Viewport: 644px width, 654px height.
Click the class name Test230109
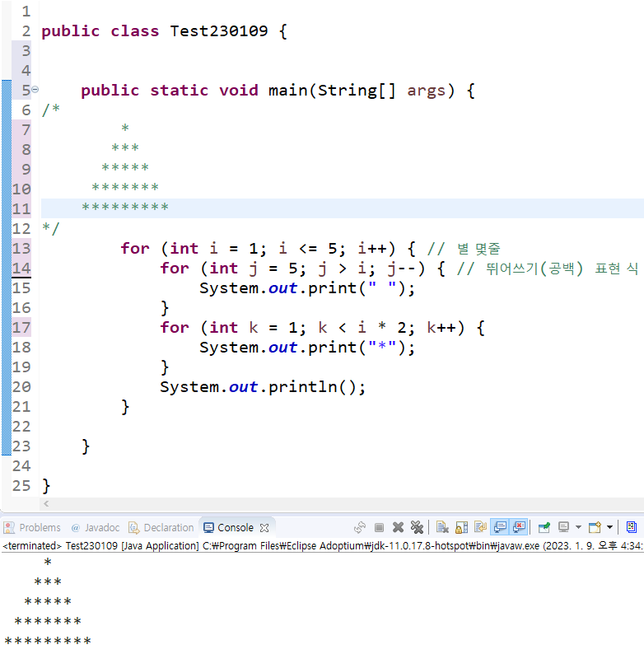coord(219,30)
